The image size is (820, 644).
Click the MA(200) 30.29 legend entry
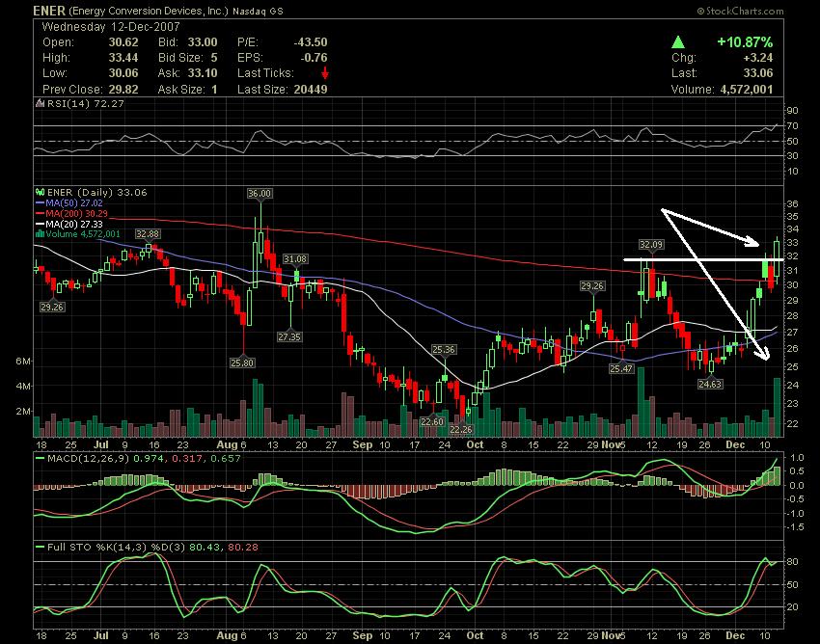point(76,213)
